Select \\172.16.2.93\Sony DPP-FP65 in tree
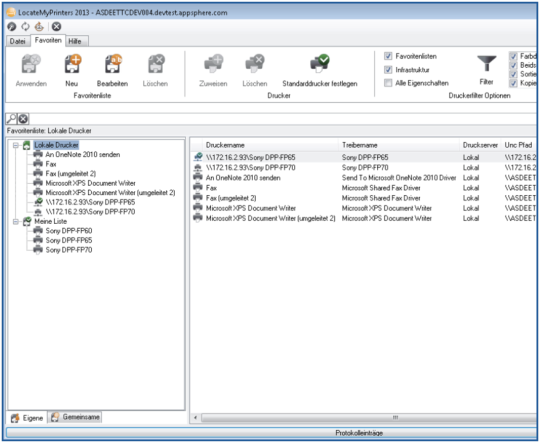Image resolution: width=540 pixels, height=443 pixels. tap(90, 202)
